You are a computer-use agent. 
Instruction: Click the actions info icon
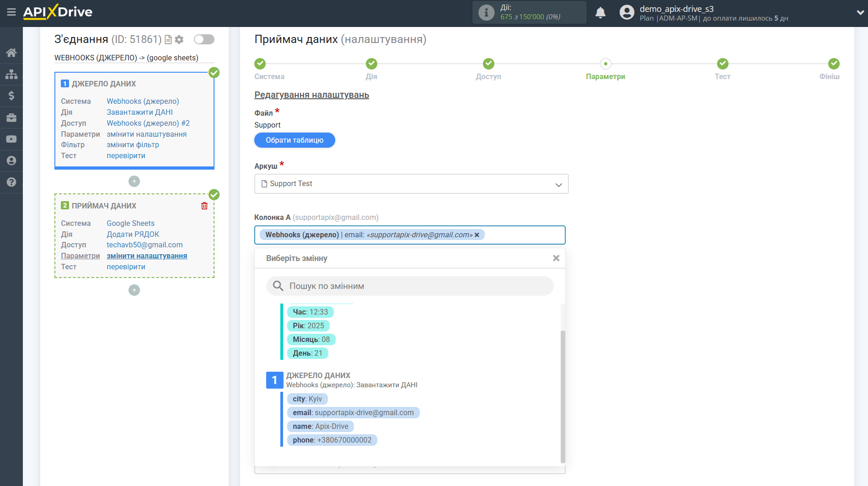(486, 12)
